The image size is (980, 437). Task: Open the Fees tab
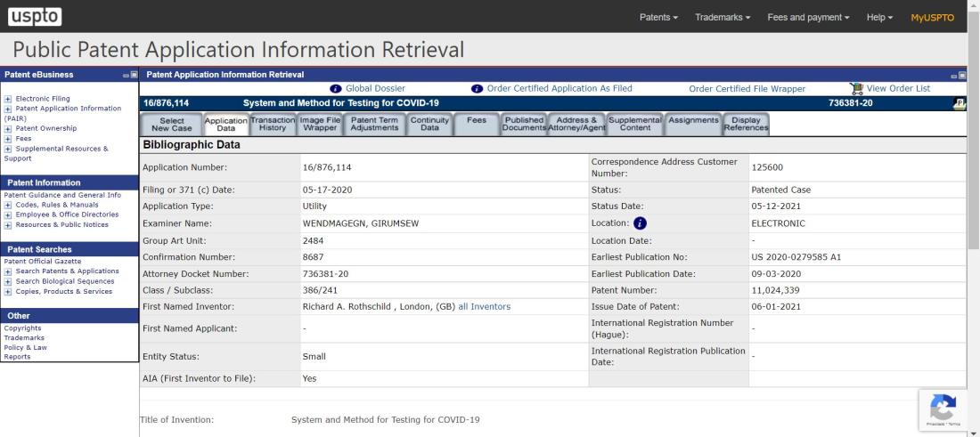click(x=477, y=124)
